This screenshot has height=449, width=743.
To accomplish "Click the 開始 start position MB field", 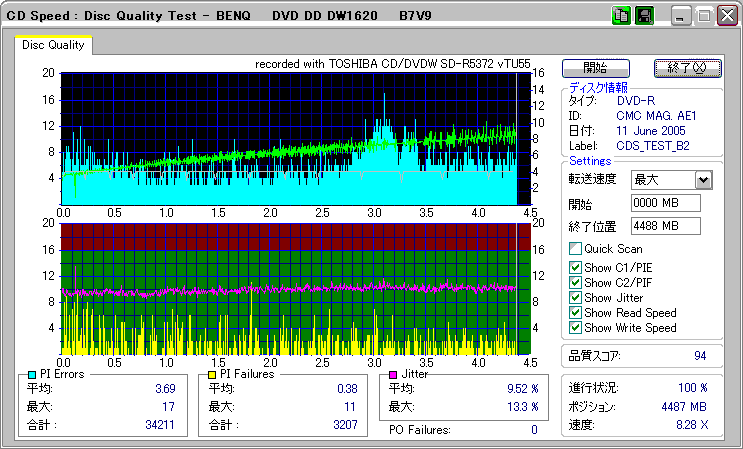I will 666,204.
